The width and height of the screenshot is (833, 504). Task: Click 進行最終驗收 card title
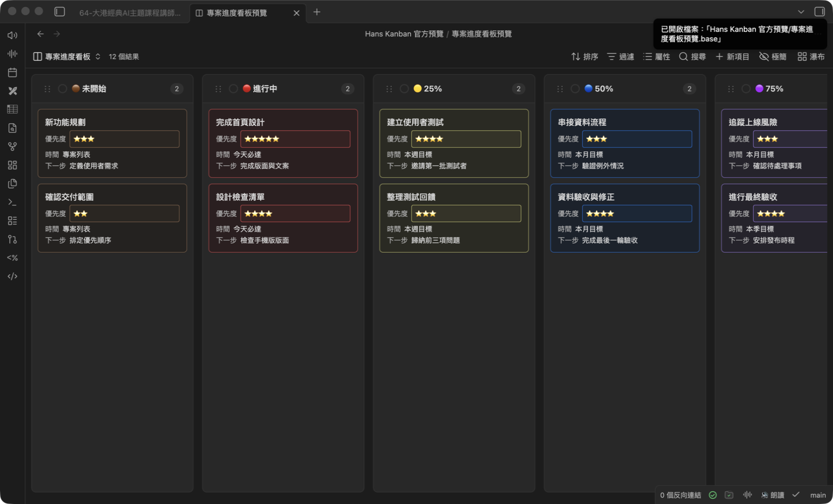tap(753, 197)
